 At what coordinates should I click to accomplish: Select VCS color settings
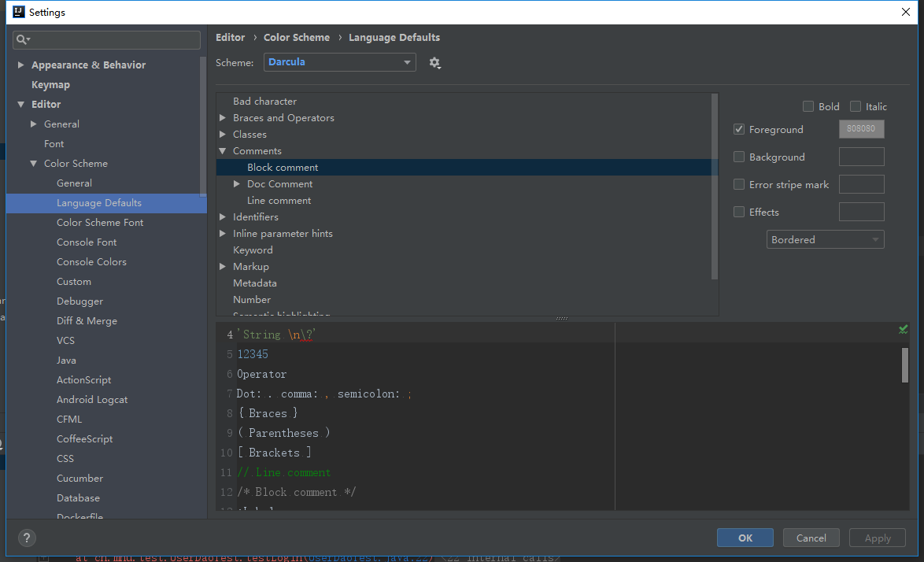click(x=65, y=341)
